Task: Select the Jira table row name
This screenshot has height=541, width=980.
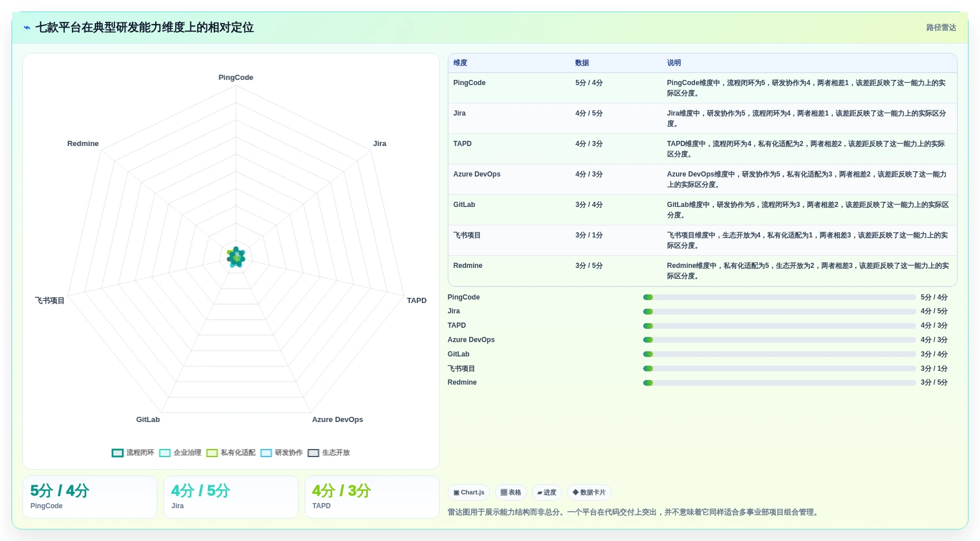Action: pyautogui.click(x=459, y=113)
